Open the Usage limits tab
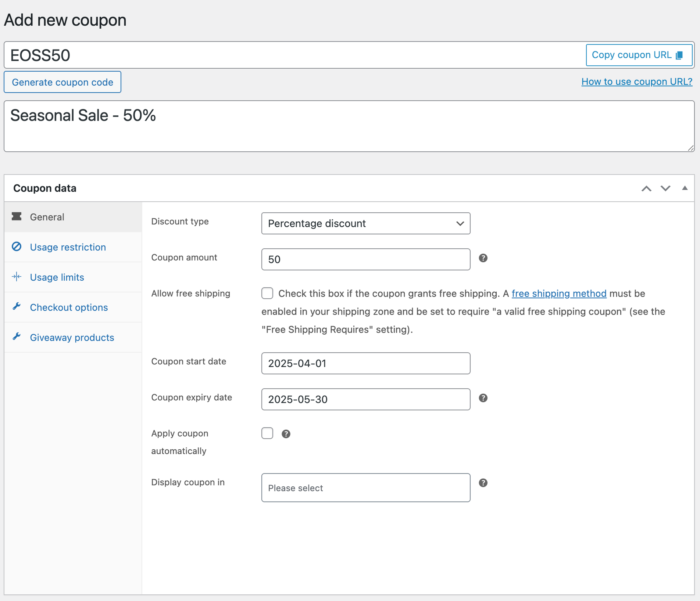The width and height of the screenshot is (700, 601). [x=73, y=277]
